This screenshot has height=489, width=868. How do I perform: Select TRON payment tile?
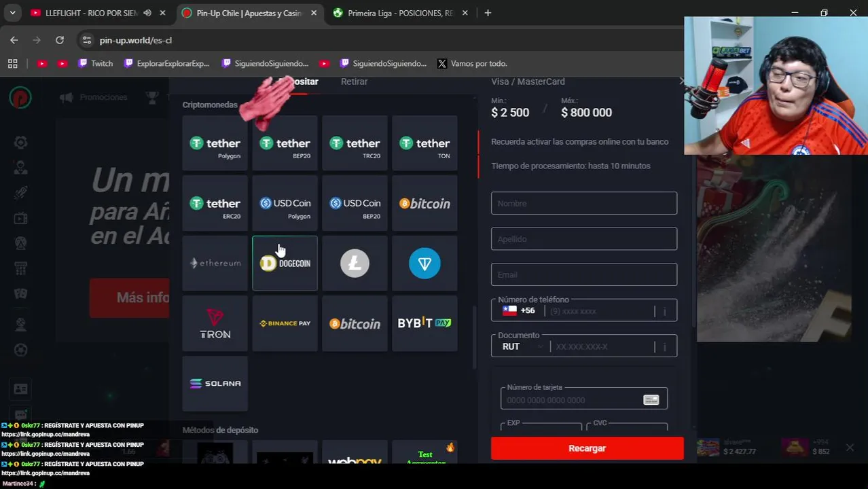215,324
